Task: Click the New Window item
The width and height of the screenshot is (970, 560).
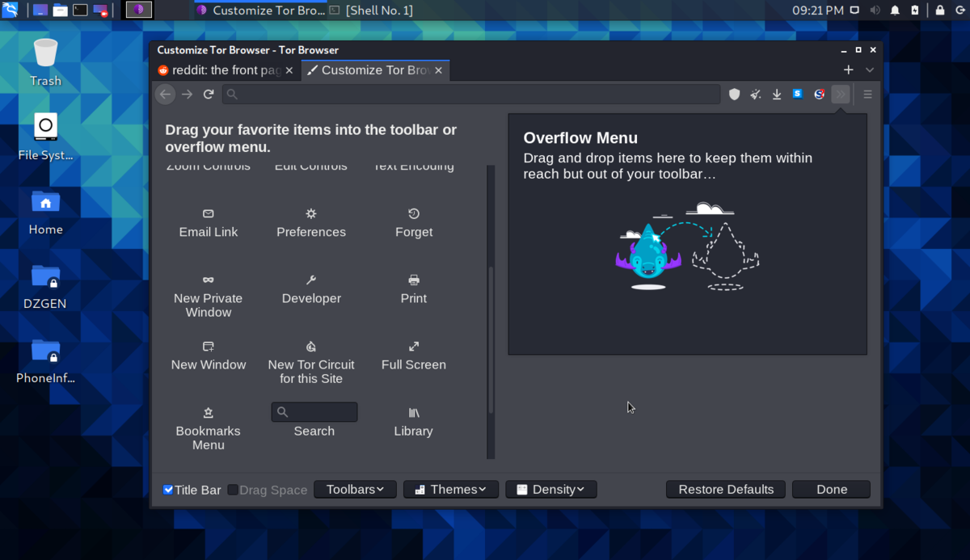Action: 209,356
